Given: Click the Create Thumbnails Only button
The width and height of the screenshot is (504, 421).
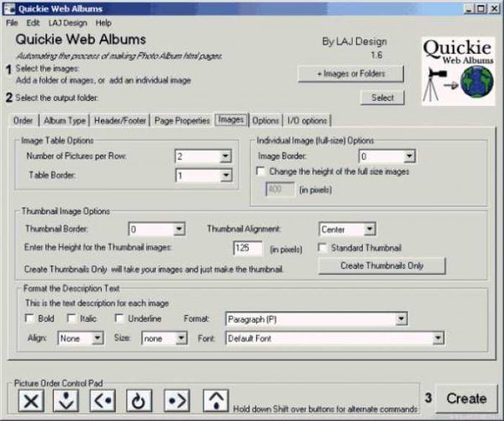Looking at the screenshot, I should point(382,265).
